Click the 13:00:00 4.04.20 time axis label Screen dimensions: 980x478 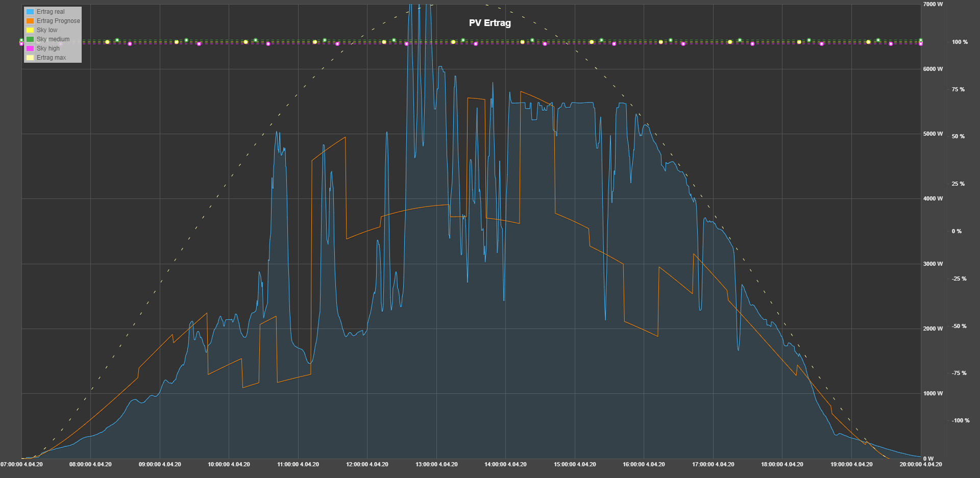click(x=436, y=464)
